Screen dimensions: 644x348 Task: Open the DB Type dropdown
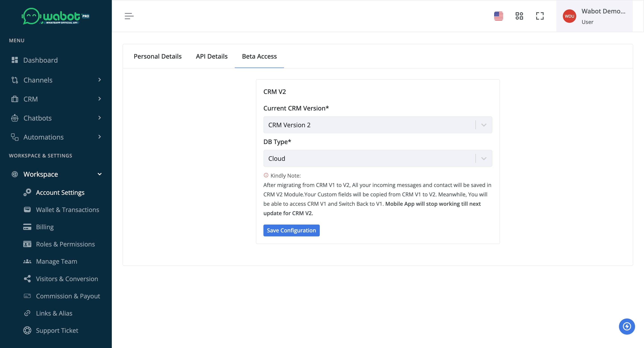[x=377, y=158]
